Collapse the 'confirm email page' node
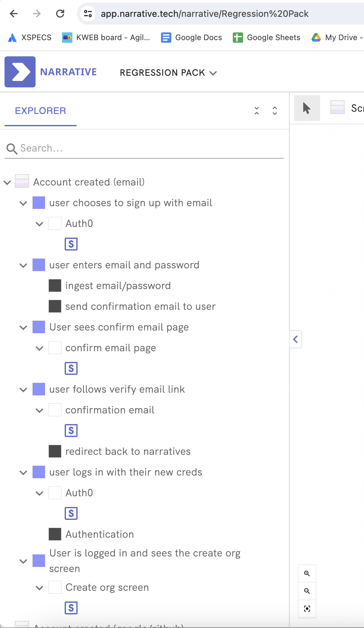The image size is (364, 628). pos(39,348)
